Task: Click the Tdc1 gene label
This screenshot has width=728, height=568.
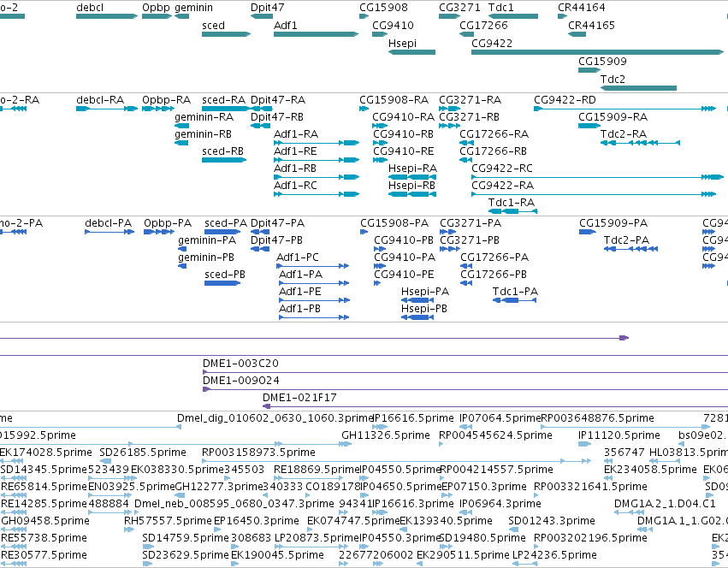Action: [501, 8]
